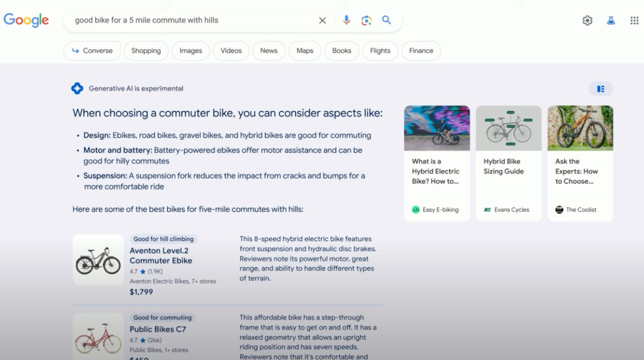Click the cyclist mural thumbnail image

tap(437, 128)
